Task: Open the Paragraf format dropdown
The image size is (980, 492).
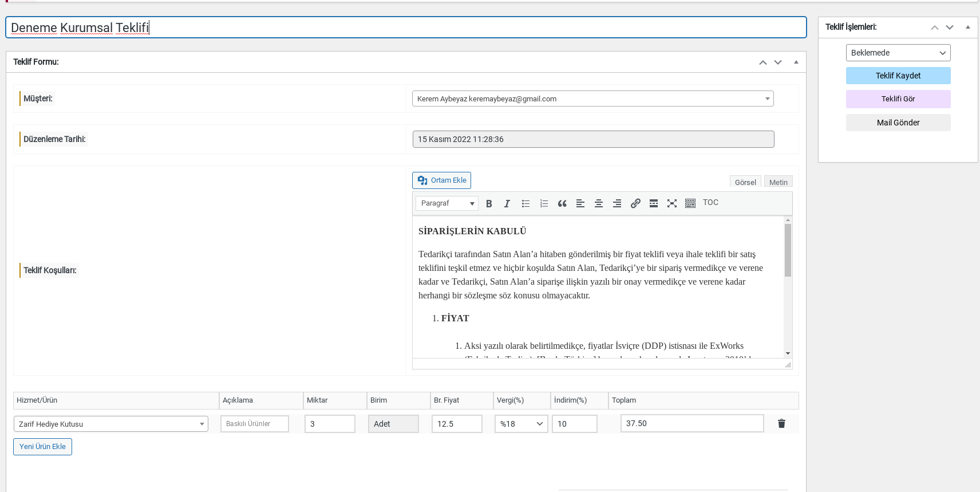Action: click(x=446, y=203)
